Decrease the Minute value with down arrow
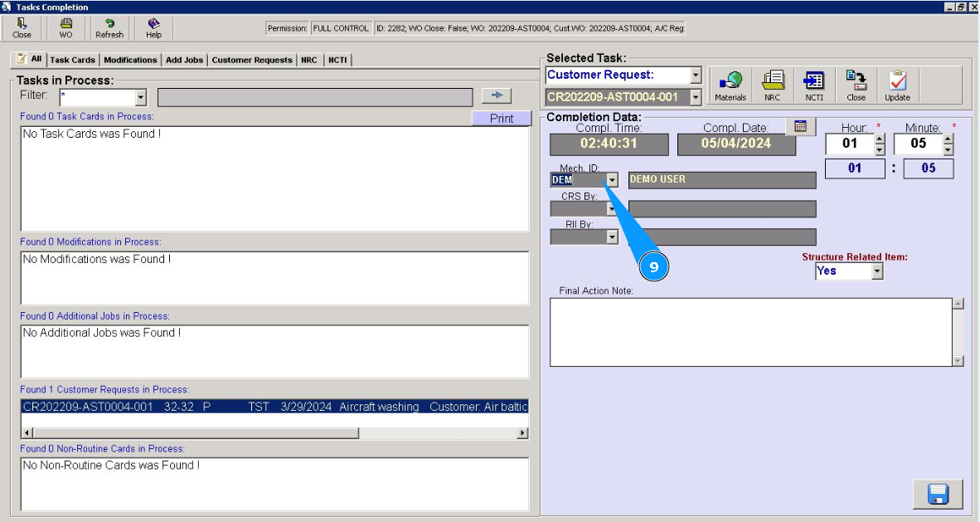980x522 pixels. tap(948, 149)
